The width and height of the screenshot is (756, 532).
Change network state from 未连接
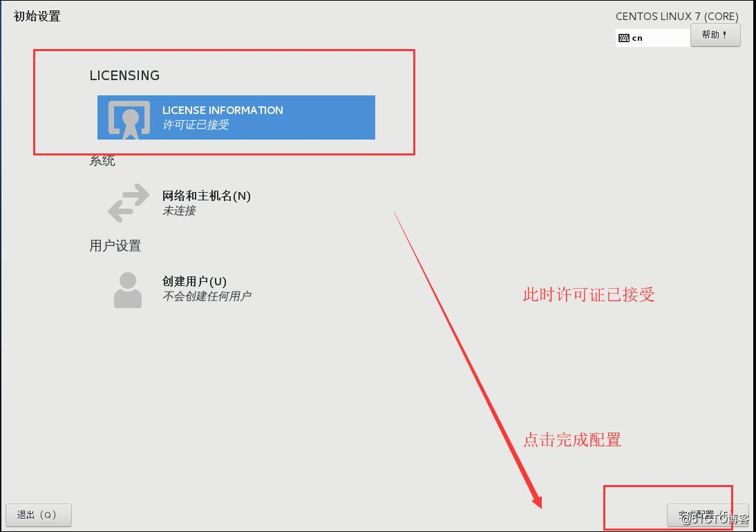pos(180,211)
